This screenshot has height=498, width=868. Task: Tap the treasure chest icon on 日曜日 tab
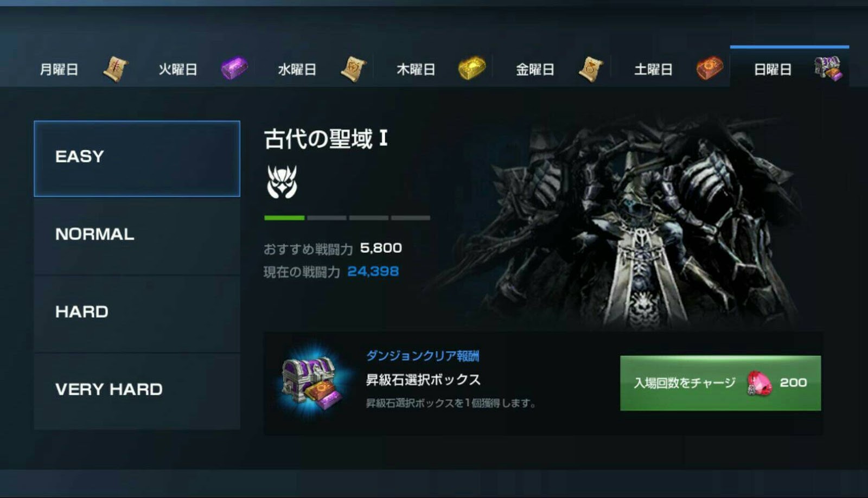coord(828,69)
